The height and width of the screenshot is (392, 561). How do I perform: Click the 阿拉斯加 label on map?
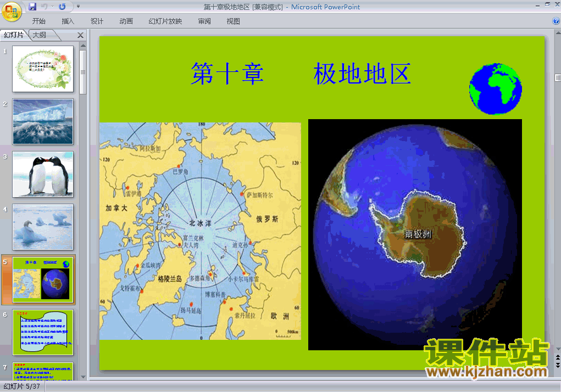[x=150, y=148]
